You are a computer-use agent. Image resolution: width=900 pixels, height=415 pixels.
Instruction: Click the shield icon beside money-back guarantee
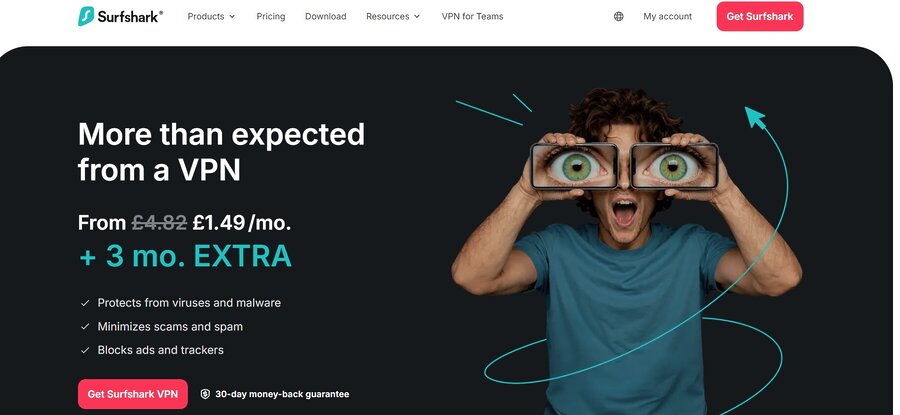(x=205, y=394)
